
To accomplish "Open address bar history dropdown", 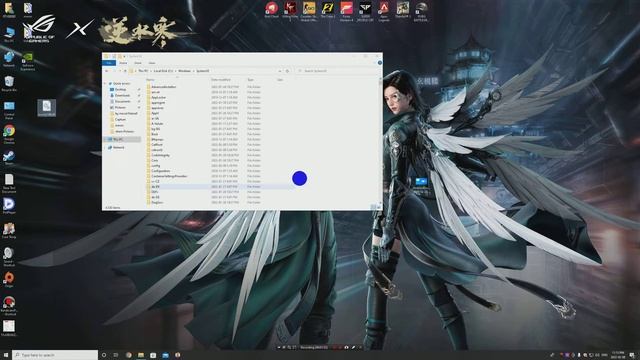I will point(280,71).
